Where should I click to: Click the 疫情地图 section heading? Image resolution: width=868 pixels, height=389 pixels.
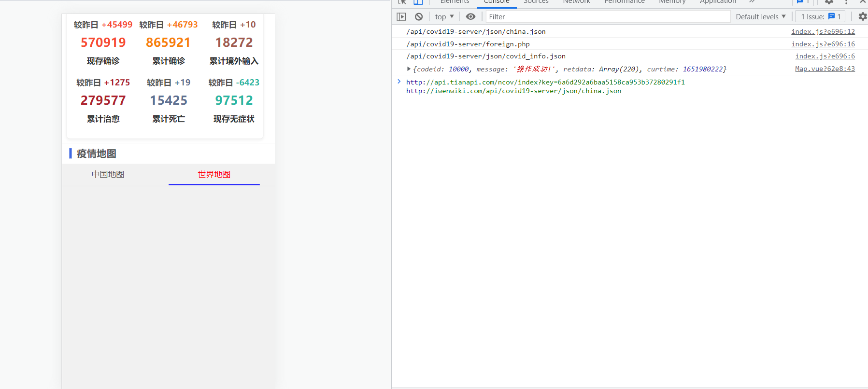pyautogui.click(x=97, y=153)
